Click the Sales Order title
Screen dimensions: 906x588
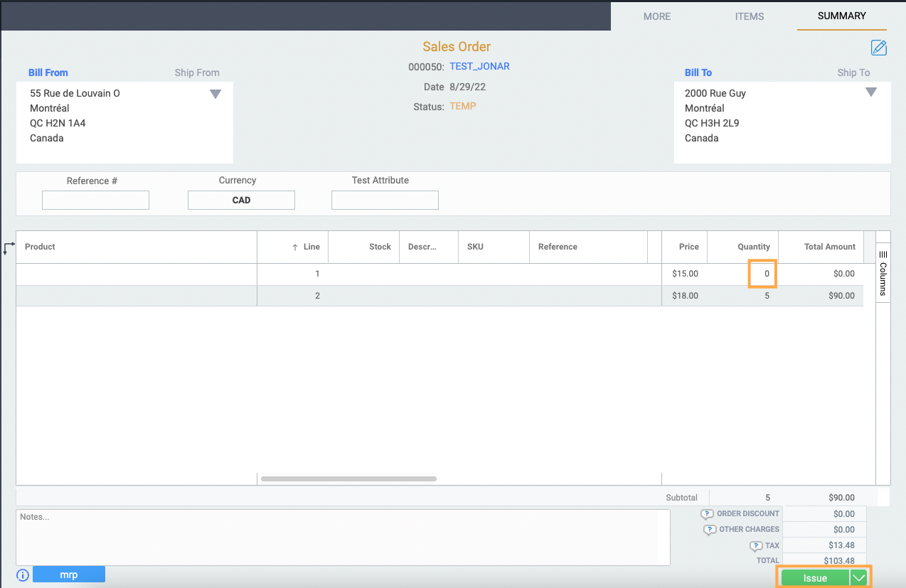pyautogui.click(x=457, y=47)
